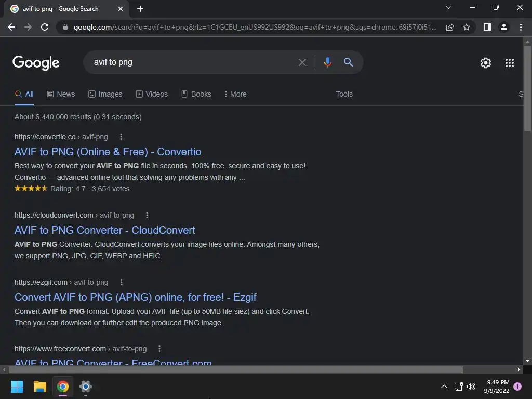
Task: Open Windows Start menu
Action: click(17, 387)
